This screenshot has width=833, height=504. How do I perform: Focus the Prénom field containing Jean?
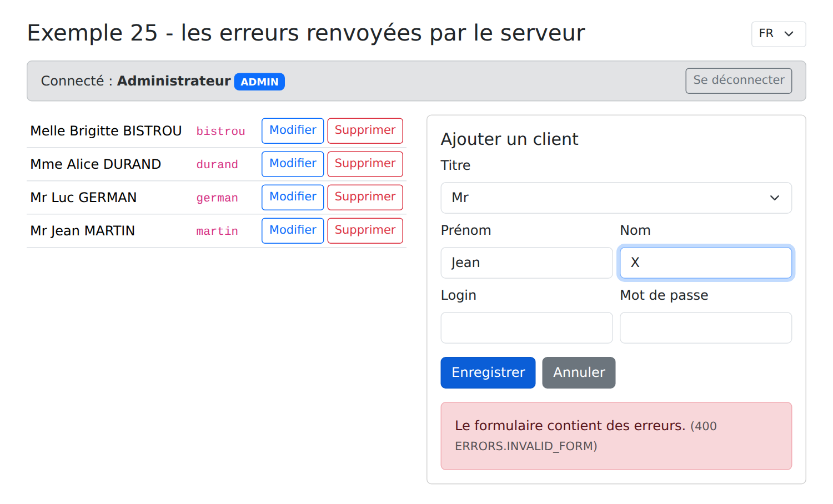[x=526, y=263]
